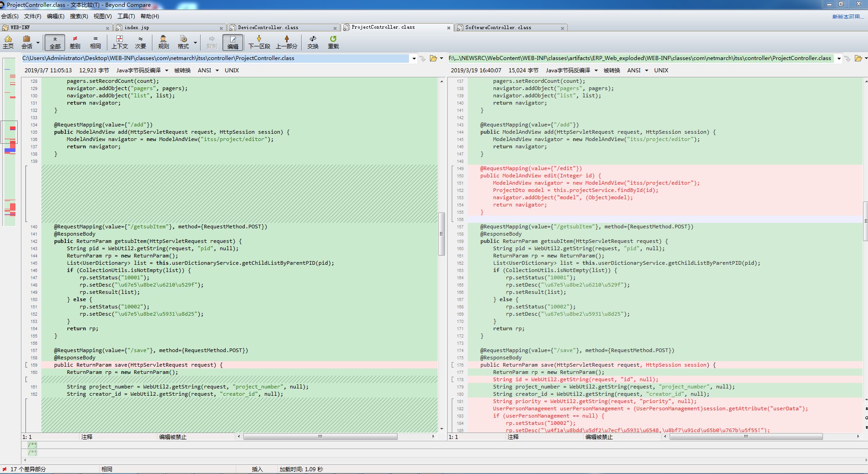Swap sides with the 交换 icon
Image resolution: width=868 pixels, height=474 pixels.
coord(313,42)
